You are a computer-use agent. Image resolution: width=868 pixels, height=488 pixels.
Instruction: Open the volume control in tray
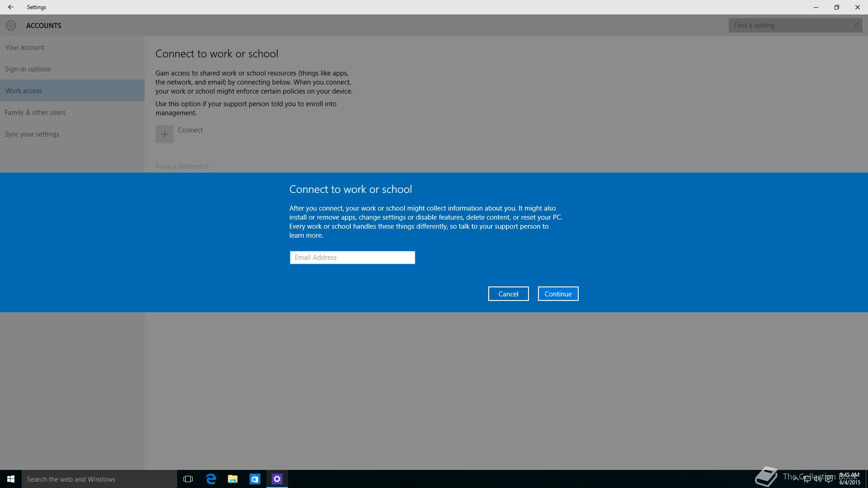tap(817, 479)
